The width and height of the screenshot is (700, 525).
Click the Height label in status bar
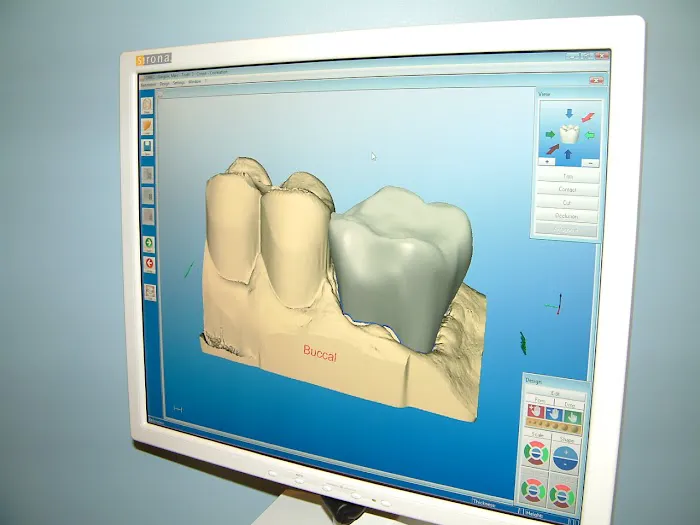coord(534,515)
